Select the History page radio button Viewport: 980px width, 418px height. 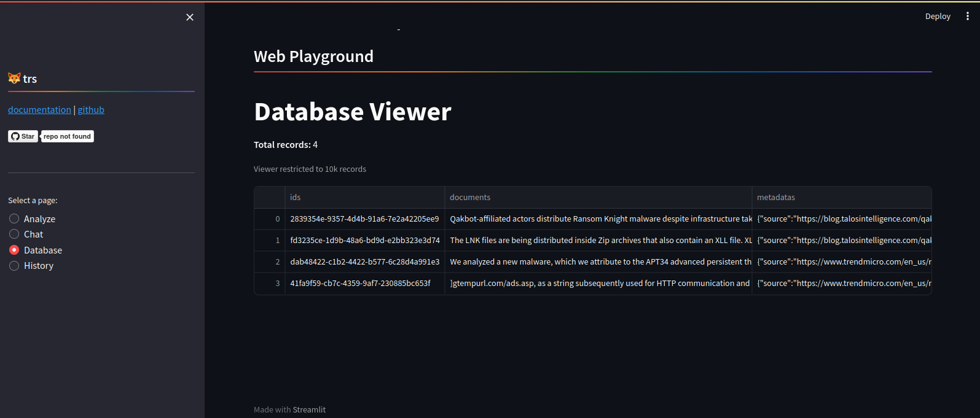14,265
